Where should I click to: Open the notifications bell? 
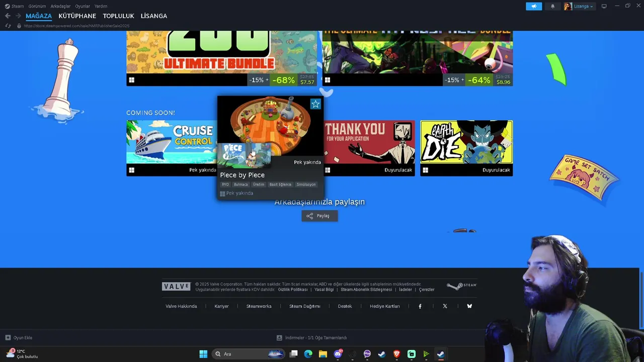pyautogui.click(x=552, y=6)
